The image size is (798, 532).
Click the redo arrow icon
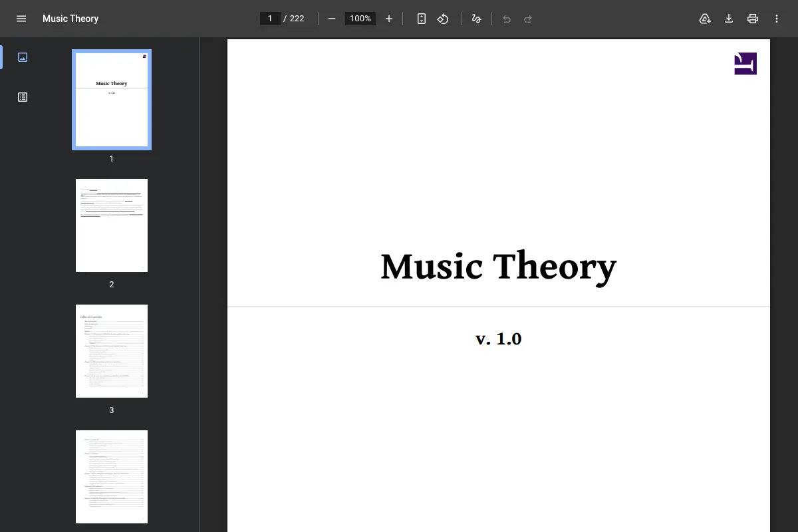528,19
